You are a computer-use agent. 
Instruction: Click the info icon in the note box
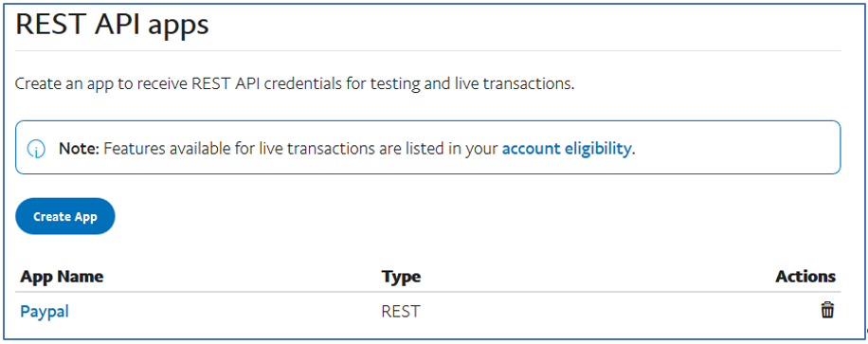pos(36,149)
